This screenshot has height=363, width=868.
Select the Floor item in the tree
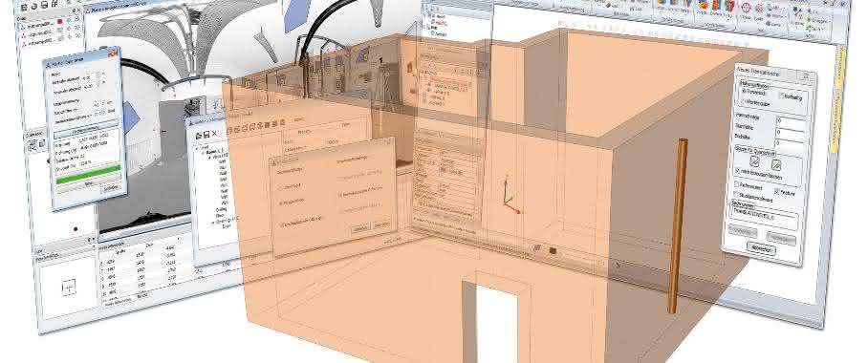(x=220, y=215)
